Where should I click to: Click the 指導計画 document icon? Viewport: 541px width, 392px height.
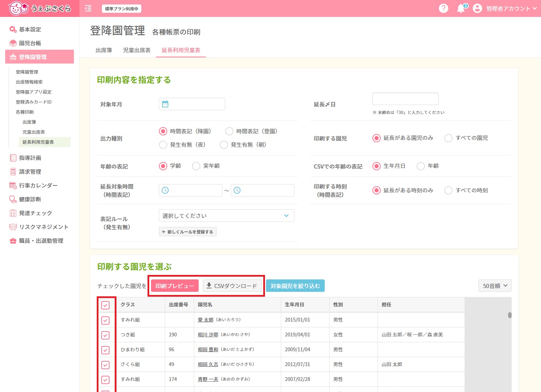(x=13, y=158)
